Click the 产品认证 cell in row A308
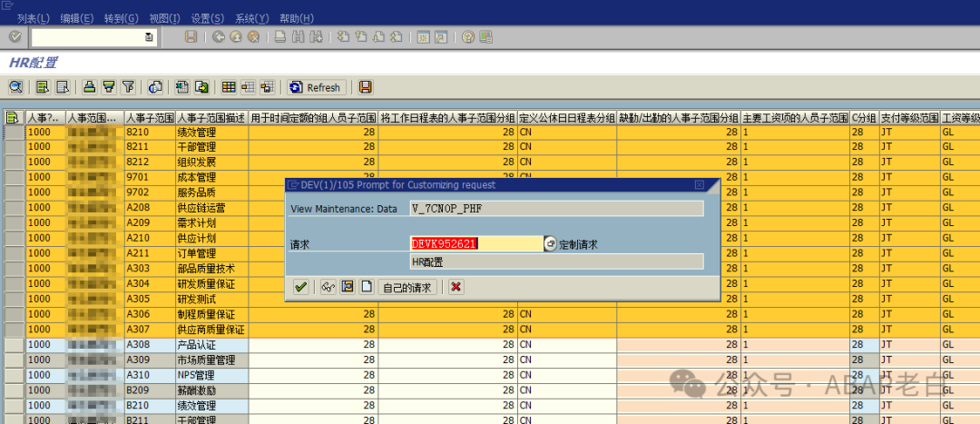980x424 pixels. [x=211, y=345]
